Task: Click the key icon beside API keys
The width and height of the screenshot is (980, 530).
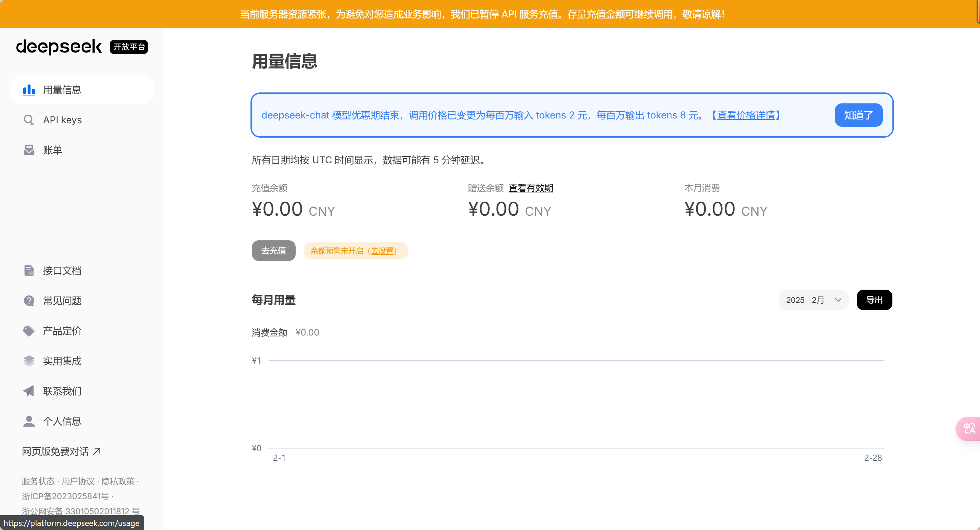Action: 29,120
